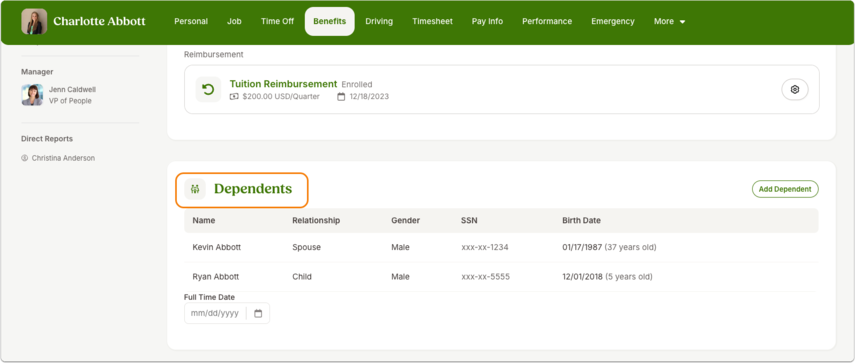Click the Dependents section heading
The width and height of the screenshot is (855, 363).
point(252,189)
